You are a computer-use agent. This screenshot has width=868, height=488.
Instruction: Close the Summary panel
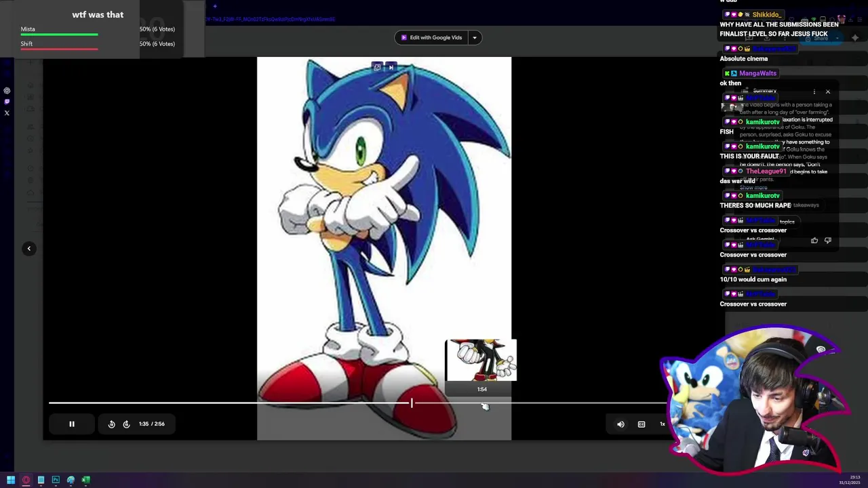pyautogui.click(x=827, y=91)
